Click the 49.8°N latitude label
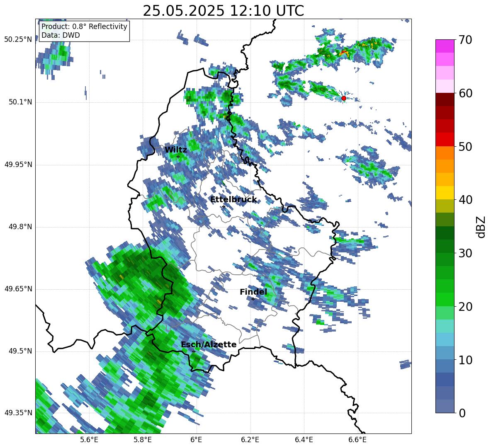This screenshot has width=491, height=448. 20,227
